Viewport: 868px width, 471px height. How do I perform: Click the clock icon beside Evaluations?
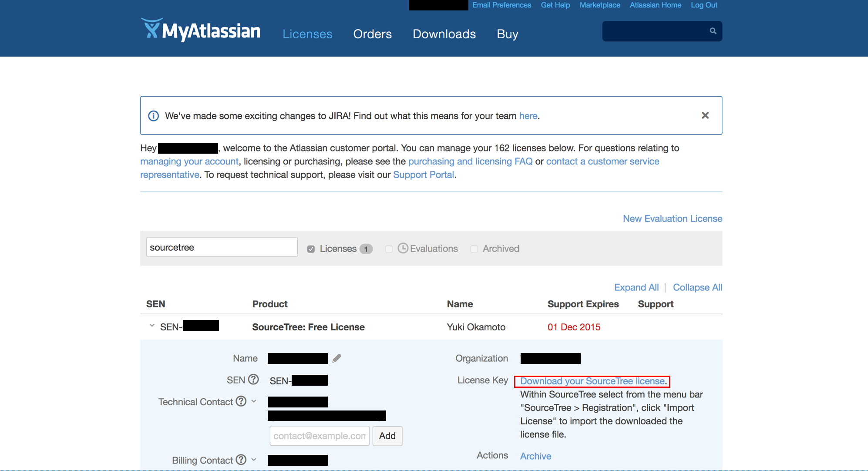(403, 248)
